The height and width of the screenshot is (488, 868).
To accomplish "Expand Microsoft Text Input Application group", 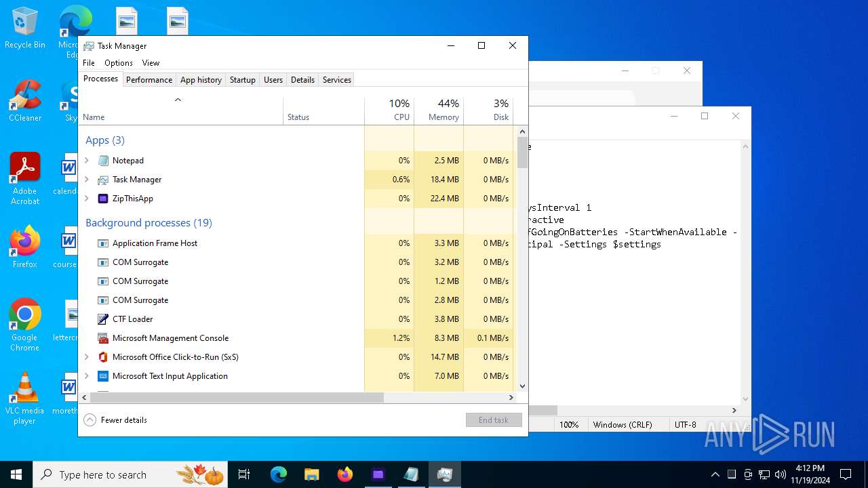I will point(86,376).
